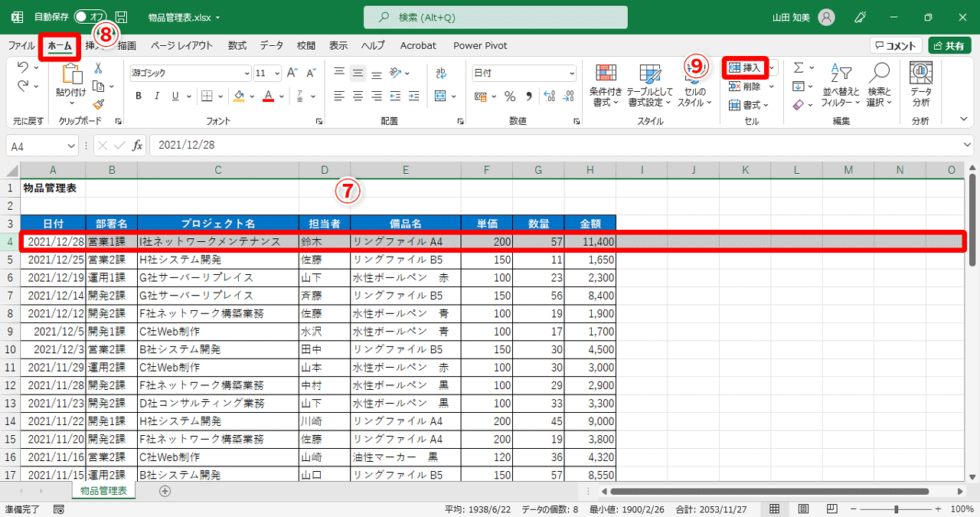
Task: Click the 共有 (Share) button
Action: click(x=949, y=44)
